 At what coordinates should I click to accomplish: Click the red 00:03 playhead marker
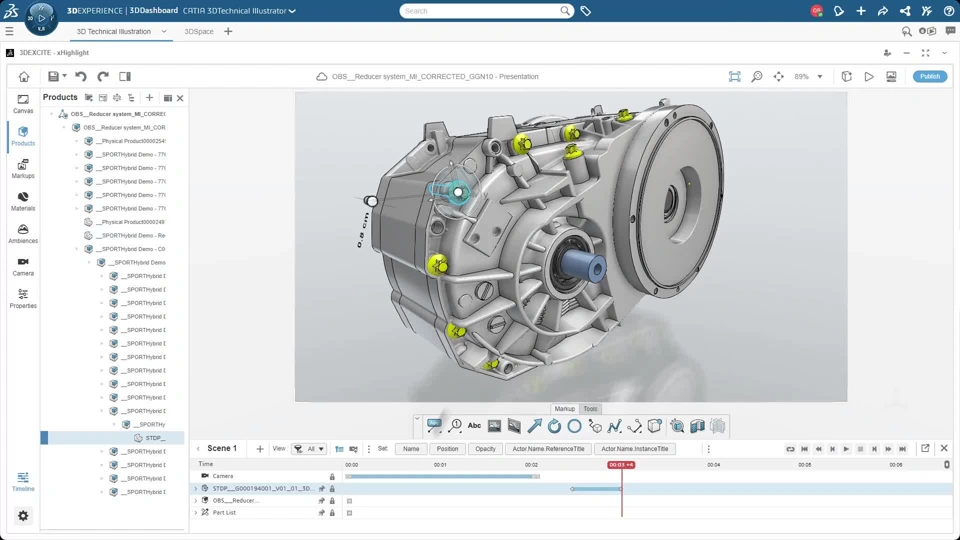(621, 465)
